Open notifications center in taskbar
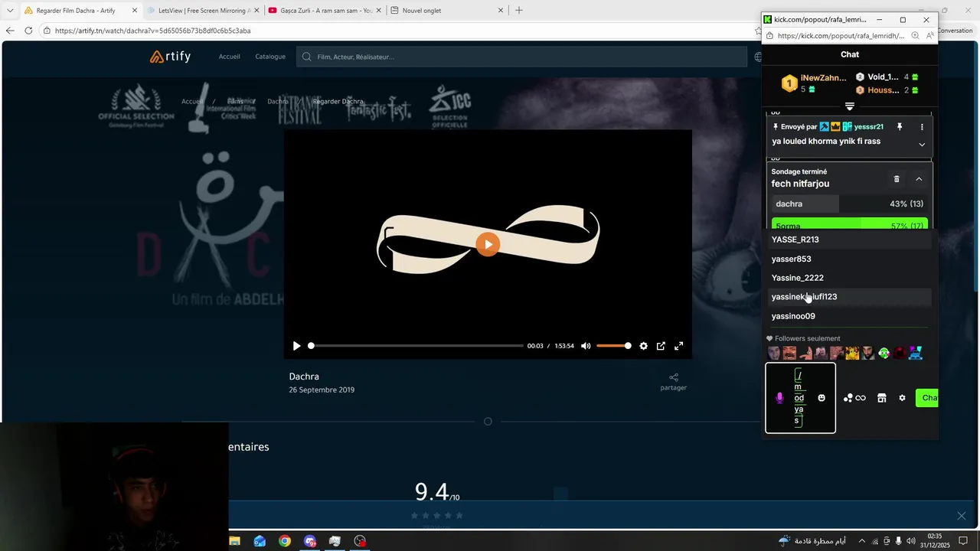The width and height of the screenshot is (980, 551). pyautogui.click(x=963, y=541)
